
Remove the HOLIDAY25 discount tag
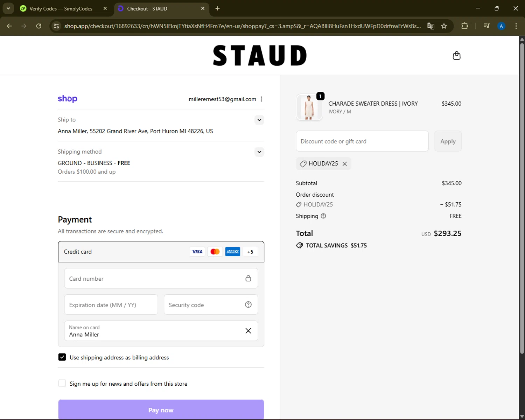click(345, 164)
